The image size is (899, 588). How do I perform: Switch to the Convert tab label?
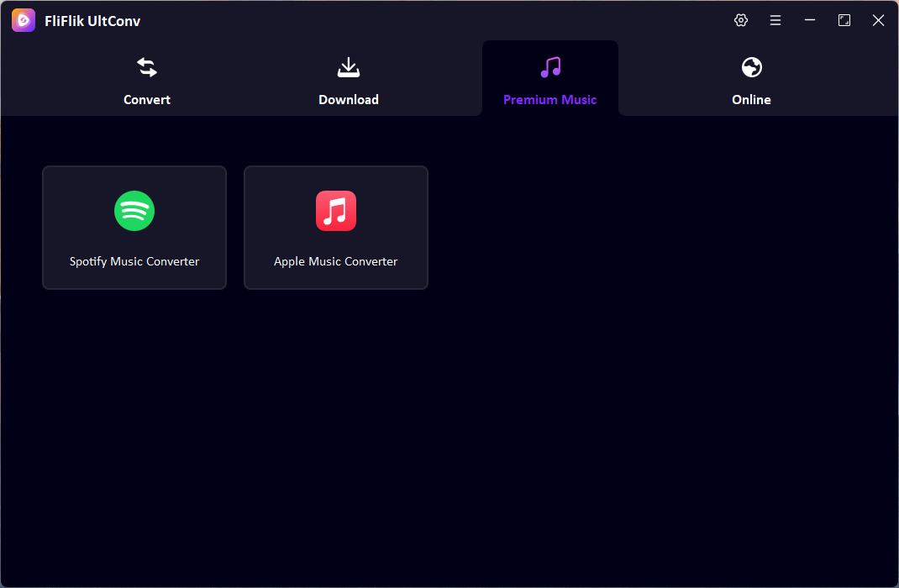tap(147, 99)
